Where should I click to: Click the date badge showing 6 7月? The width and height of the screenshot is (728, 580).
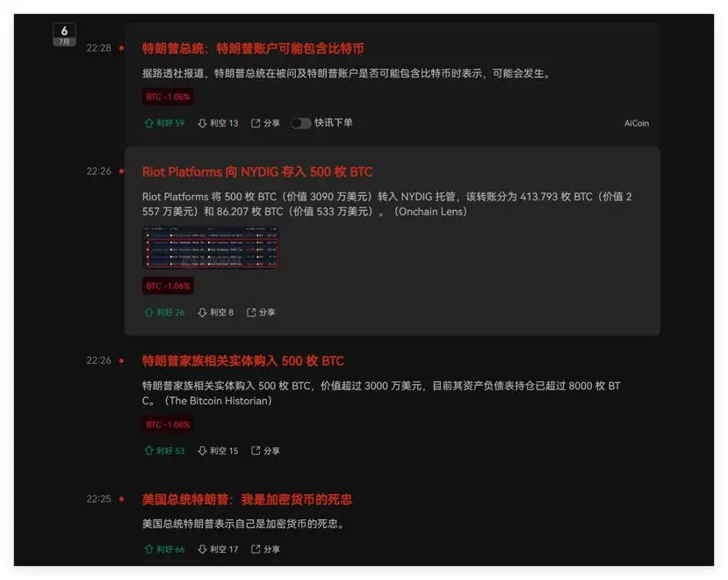(x=64, y=35)
